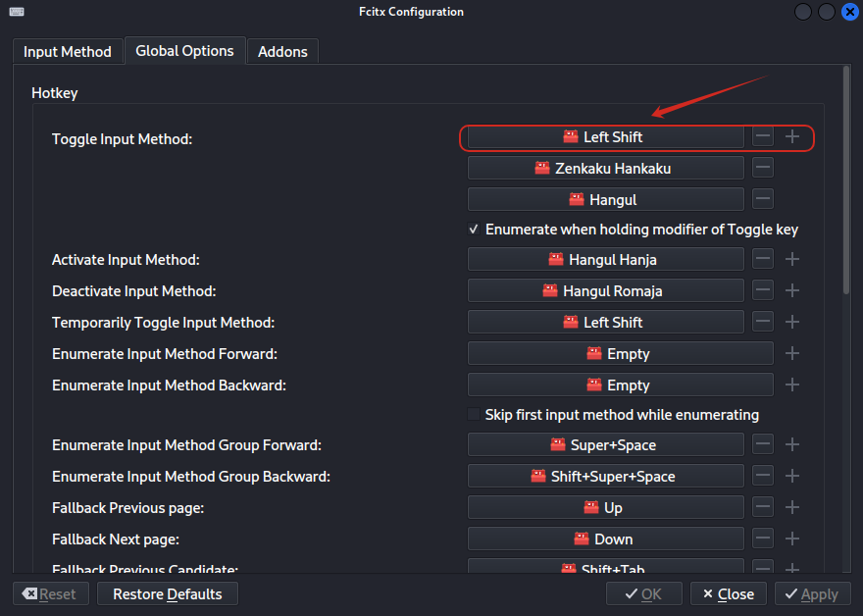Open the Addons tab
863x616 pixels.
(282, 52)
